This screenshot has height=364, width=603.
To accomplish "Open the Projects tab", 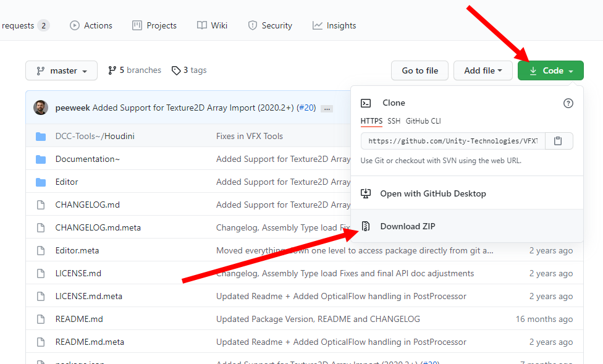I will click(154, 25).
